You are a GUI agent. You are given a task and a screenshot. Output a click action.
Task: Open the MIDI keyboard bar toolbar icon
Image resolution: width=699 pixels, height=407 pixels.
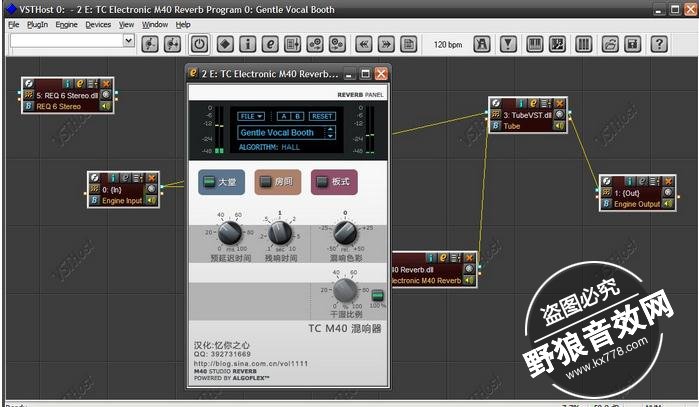click(535, 44)
